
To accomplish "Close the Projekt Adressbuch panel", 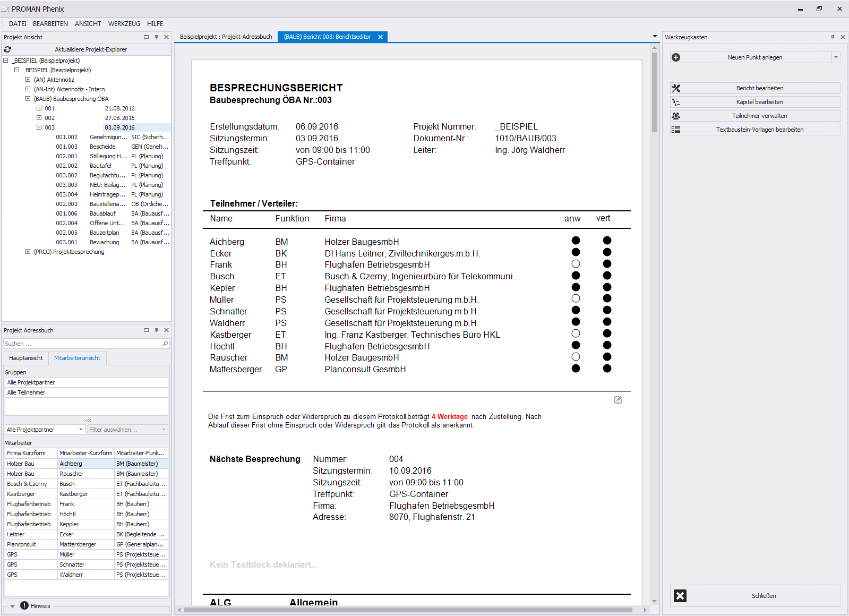I will pyautogui.click(x=166, y=330).
